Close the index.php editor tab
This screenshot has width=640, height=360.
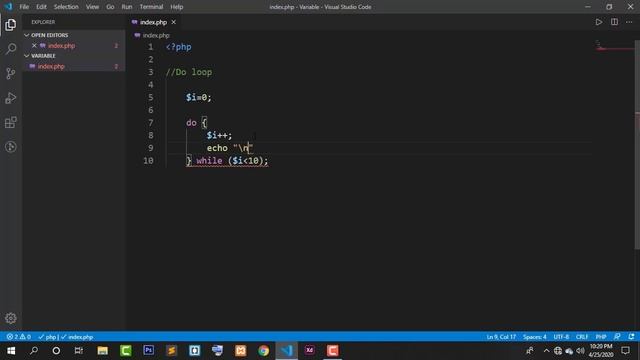pyautogui.click(x=173, y=22)
